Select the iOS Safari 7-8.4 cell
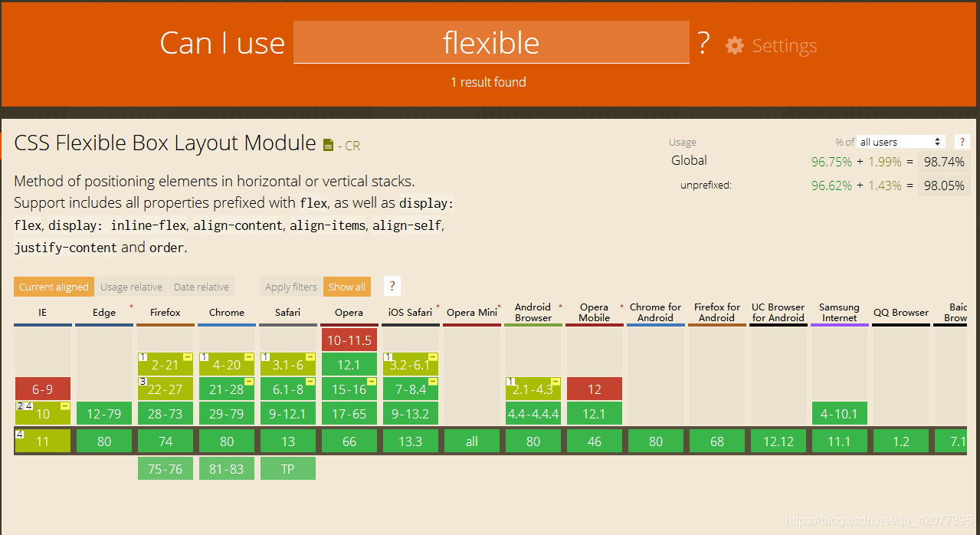Screen dimensions: 980x535 [411, 389]
